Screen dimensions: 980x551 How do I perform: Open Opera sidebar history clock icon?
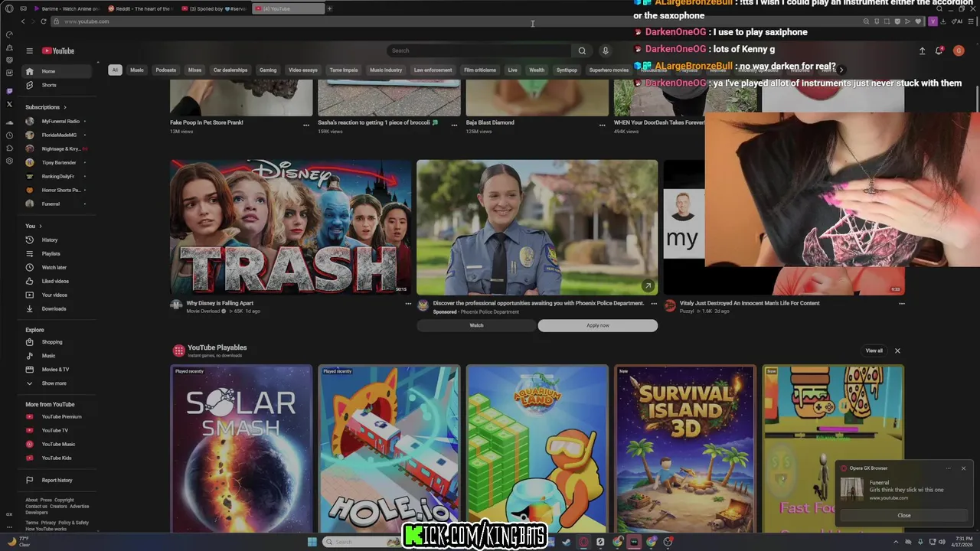tap(9, 135)
